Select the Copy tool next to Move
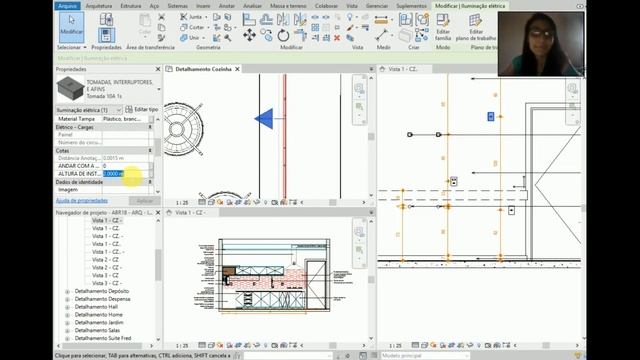640x360 pixels. coord(267,36)
